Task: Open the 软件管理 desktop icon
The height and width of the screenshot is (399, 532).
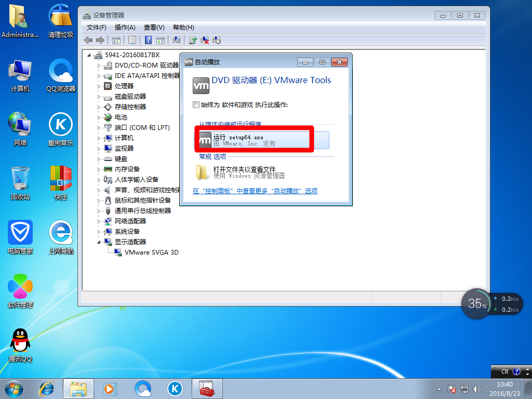Action: tap(20, 291)
